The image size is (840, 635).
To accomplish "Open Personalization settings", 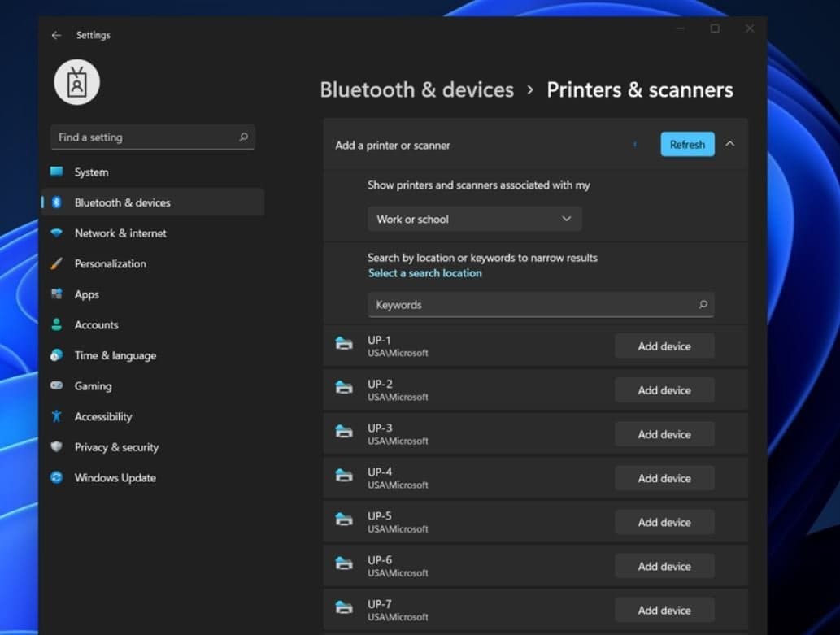I will [x=111, y=264].
